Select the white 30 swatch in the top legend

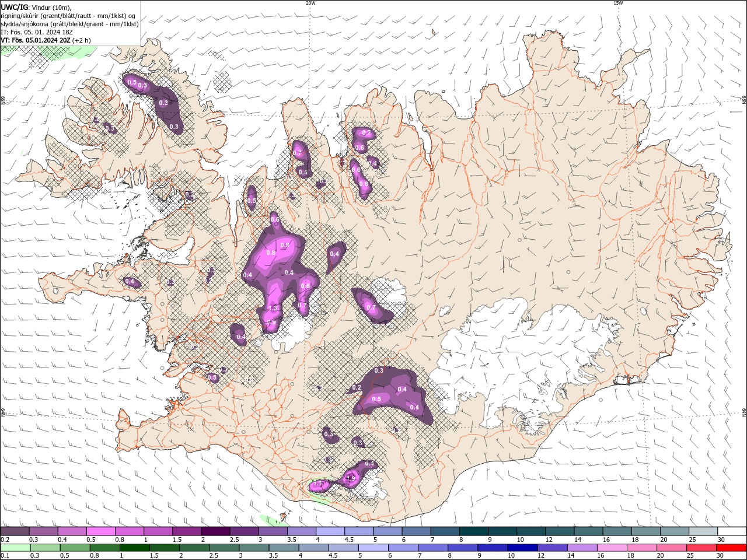pos(732,531)
